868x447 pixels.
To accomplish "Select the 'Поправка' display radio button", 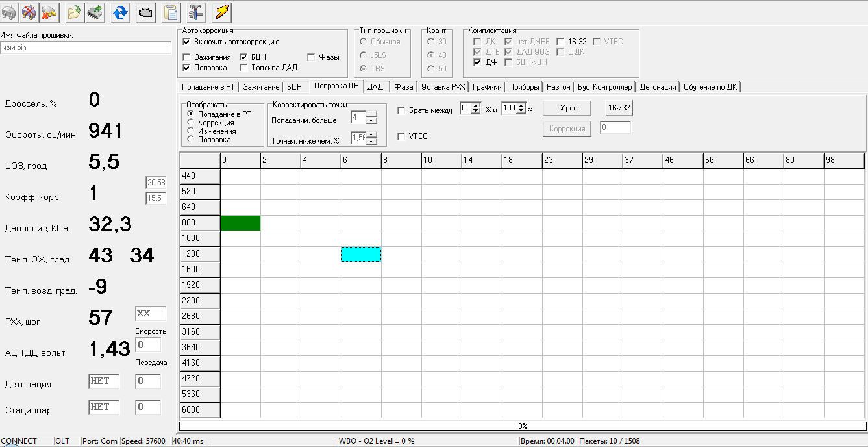I will (191, 140).
